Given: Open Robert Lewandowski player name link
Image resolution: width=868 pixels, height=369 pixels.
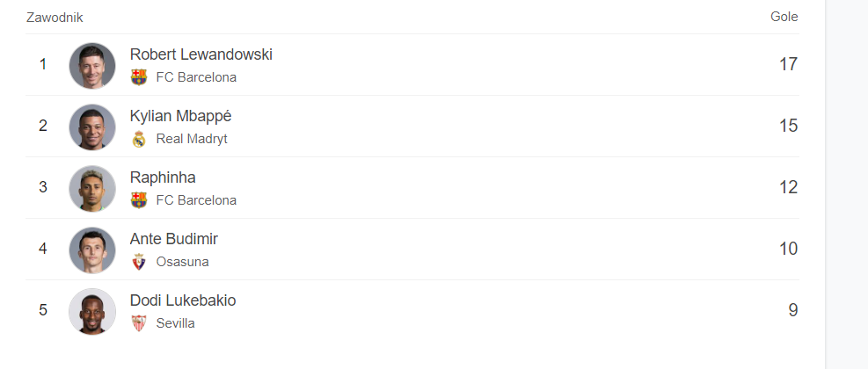Looking at the screenshot, I should point(201,54).
